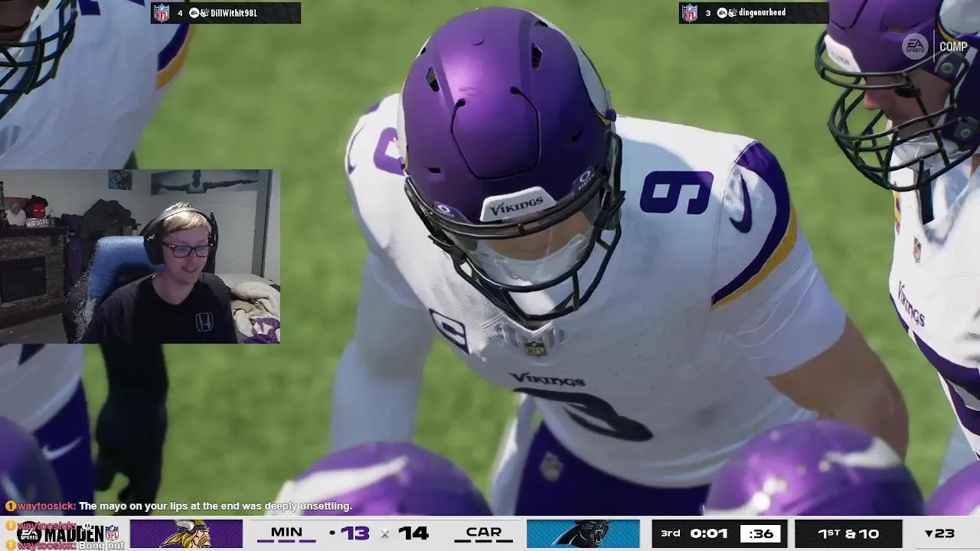Click the EA Sports watermark logo
This screenshot has width=980, height=551.
(915, 47)
